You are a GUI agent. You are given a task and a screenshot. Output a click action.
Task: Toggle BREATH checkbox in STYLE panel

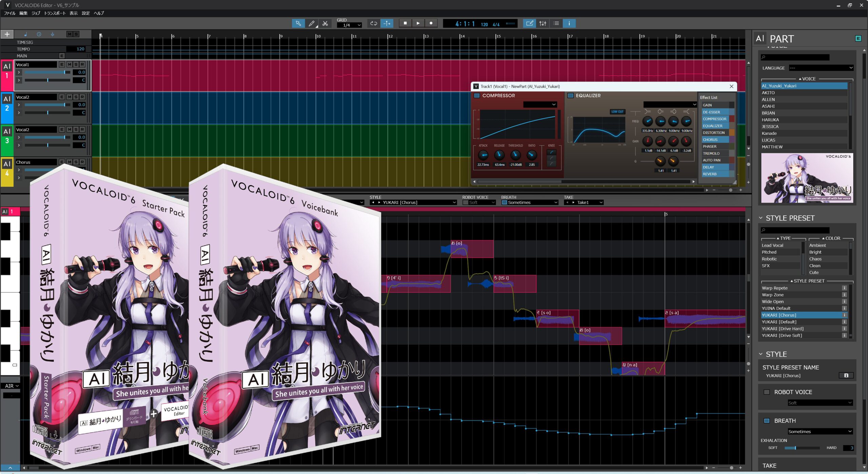point(766,420)
